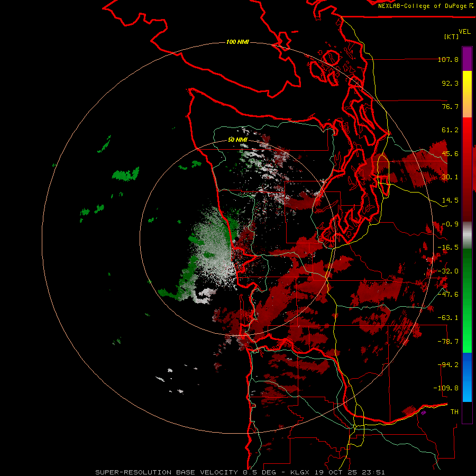Select the 45.6 velocity scale value

(450, 153)
